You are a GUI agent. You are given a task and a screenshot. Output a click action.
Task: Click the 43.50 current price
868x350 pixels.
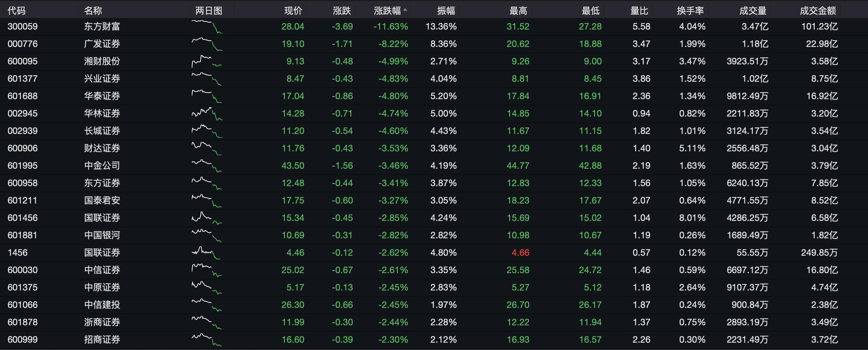pyautogui.click(x=293, y=166)
